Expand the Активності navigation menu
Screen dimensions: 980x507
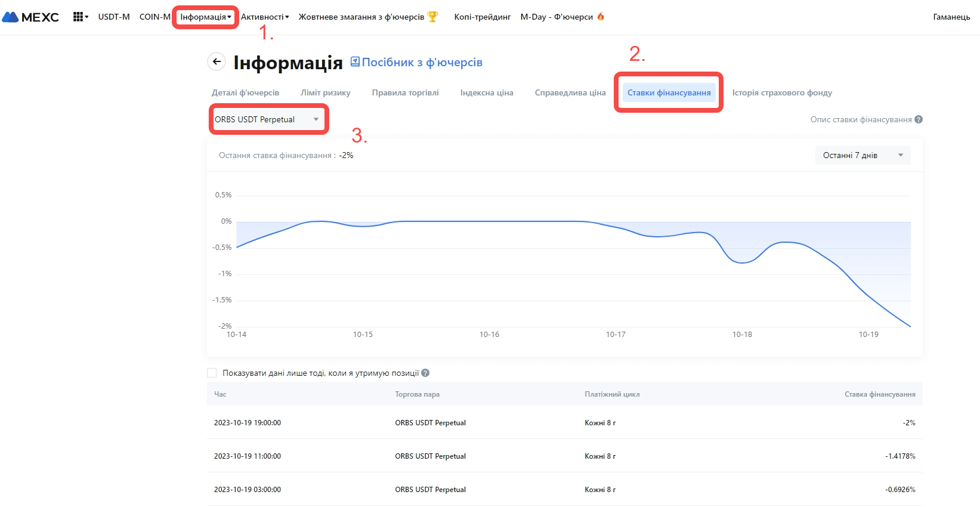[264, 17]
